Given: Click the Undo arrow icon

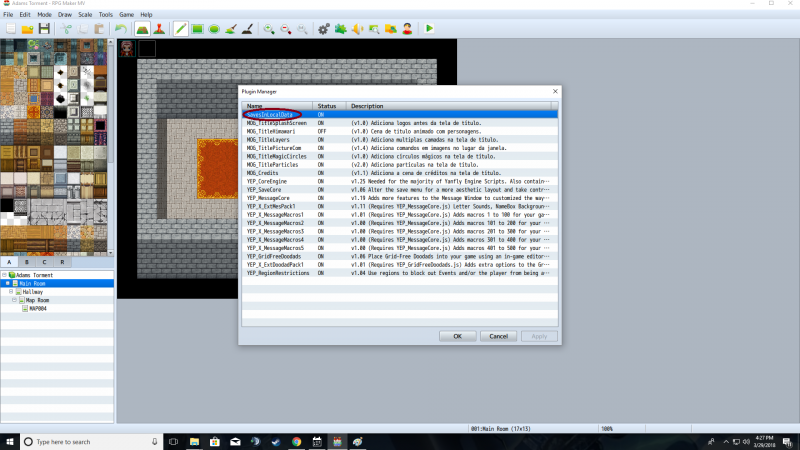Looking at the screenshot, I should click(121, 29).
